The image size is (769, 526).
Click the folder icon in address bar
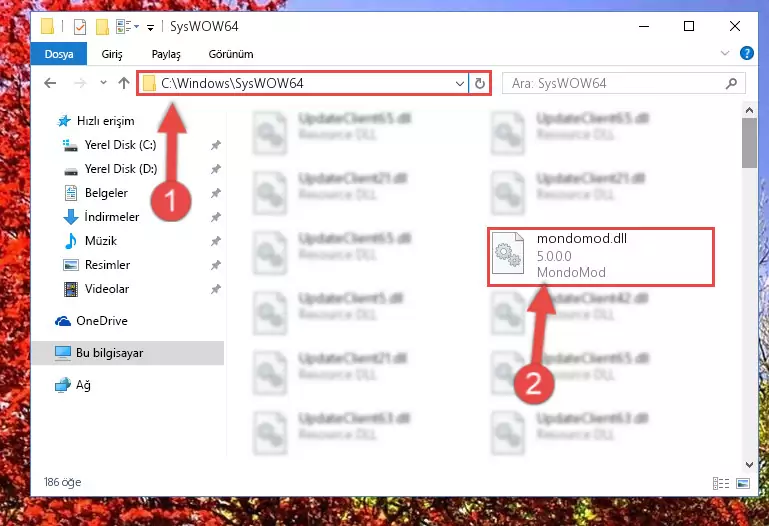click(x=149, y=84)
